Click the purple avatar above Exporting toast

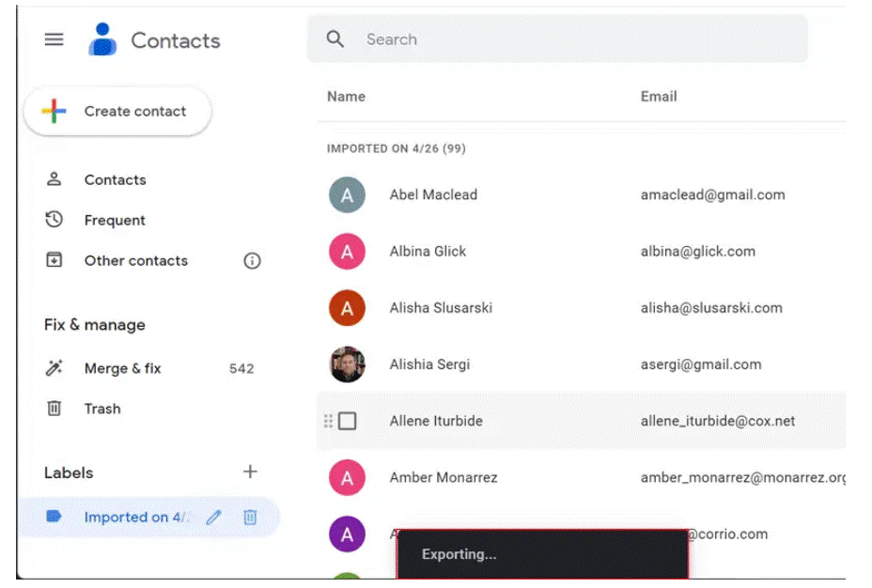[347, 534]
